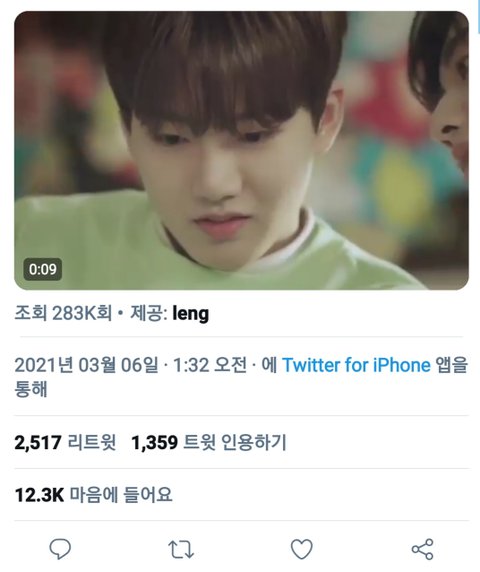Viewport: 480px width, 572px height.
Task: Tap the reply speech bubble icon
Action: coord(60,549)
